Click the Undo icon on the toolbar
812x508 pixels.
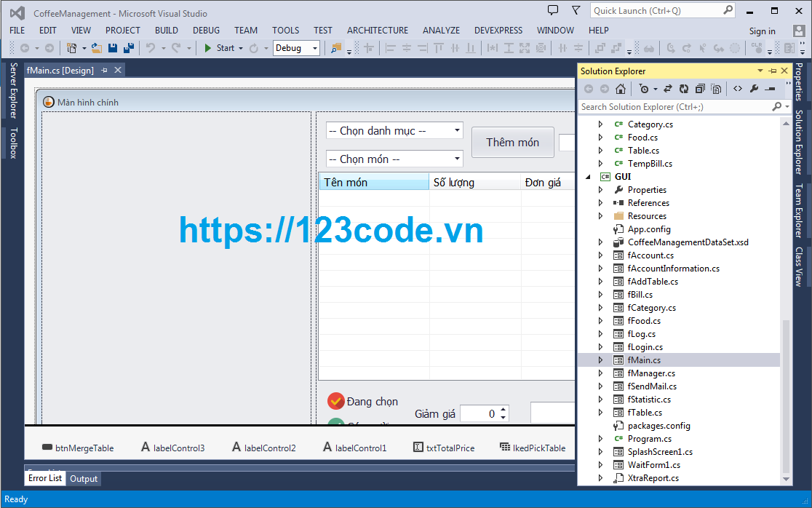(x=152, y=47)
